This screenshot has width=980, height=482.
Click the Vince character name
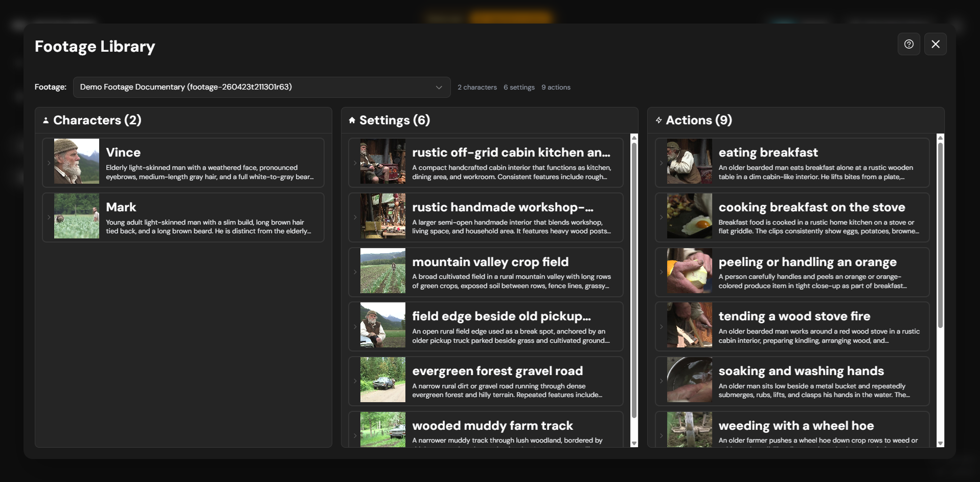coord(123,152)
